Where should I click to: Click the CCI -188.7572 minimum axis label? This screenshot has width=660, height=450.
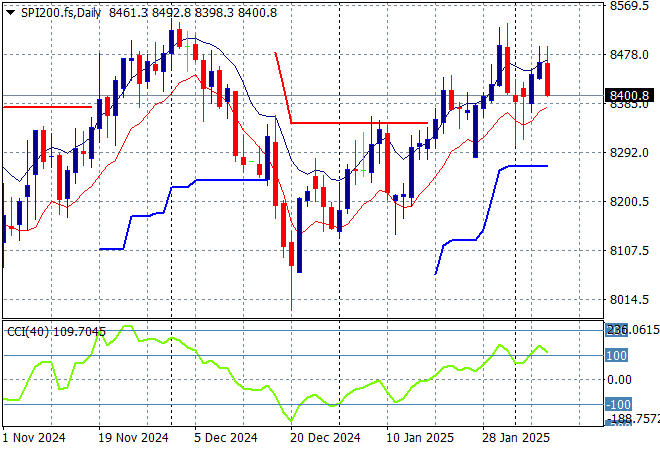click(x=633, y=419)
